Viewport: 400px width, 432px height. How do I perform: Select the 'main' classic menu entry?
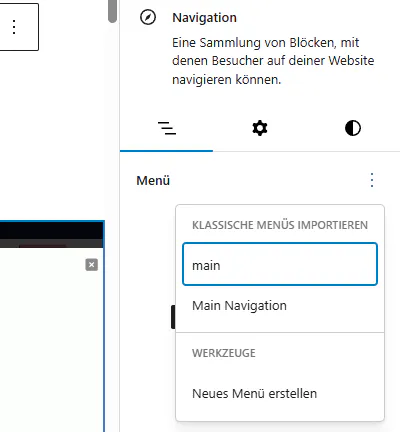(x=280, y=264)
